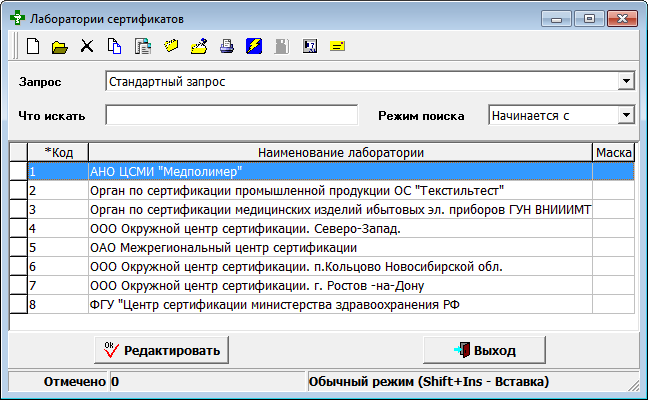This screenshot has height=400, width=648.
Task: Mark the row selector for code 8
Action: click(x=19, y=304)
